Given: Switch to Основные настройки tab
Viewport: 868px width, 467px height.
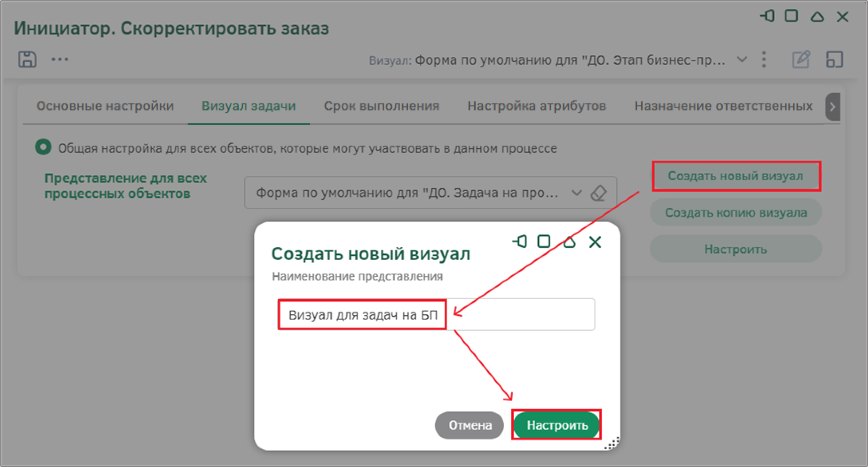Looking at the screenshot, I should [x=105, y=106].
